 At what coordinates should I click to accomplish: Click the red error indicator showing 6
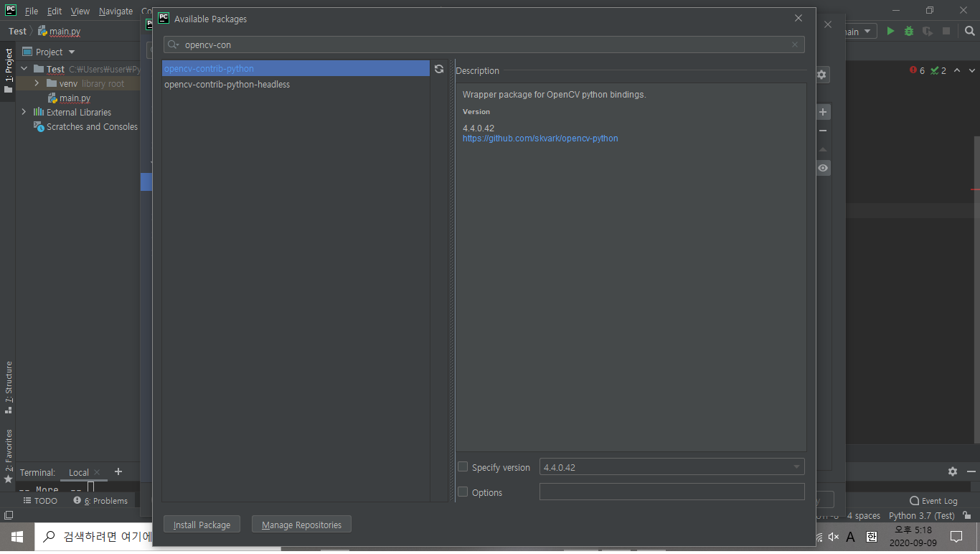[x=918, y=70]
